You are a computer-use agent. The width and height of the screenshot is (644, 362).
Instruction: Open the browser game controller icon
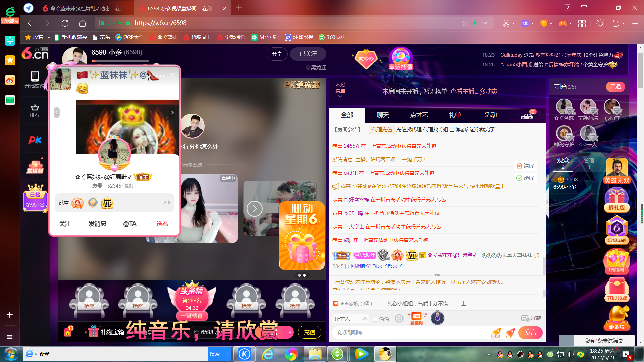[x=562, y=23]
